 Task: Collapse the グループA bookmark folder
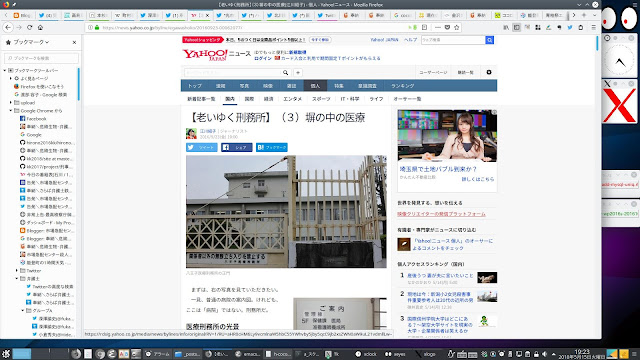click(23, 311)
